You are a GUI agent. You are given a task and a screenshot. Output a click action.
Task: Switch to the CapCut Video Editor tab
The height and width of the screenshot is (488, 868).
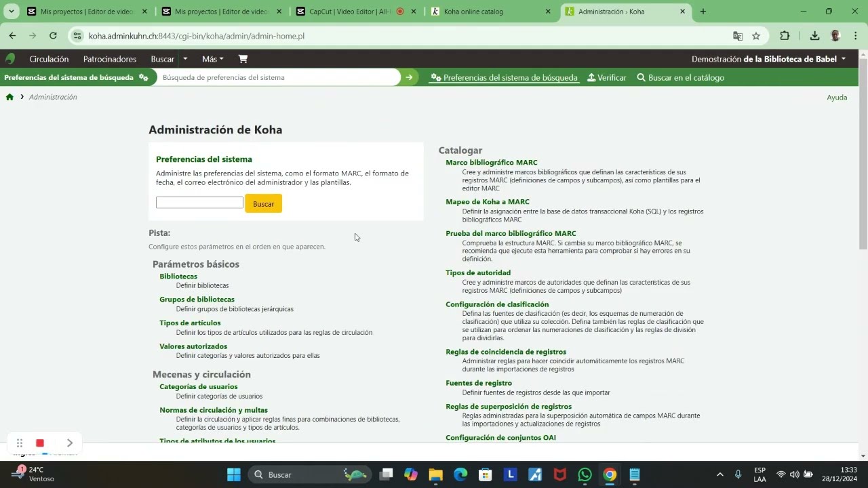(x=357, y=12)
